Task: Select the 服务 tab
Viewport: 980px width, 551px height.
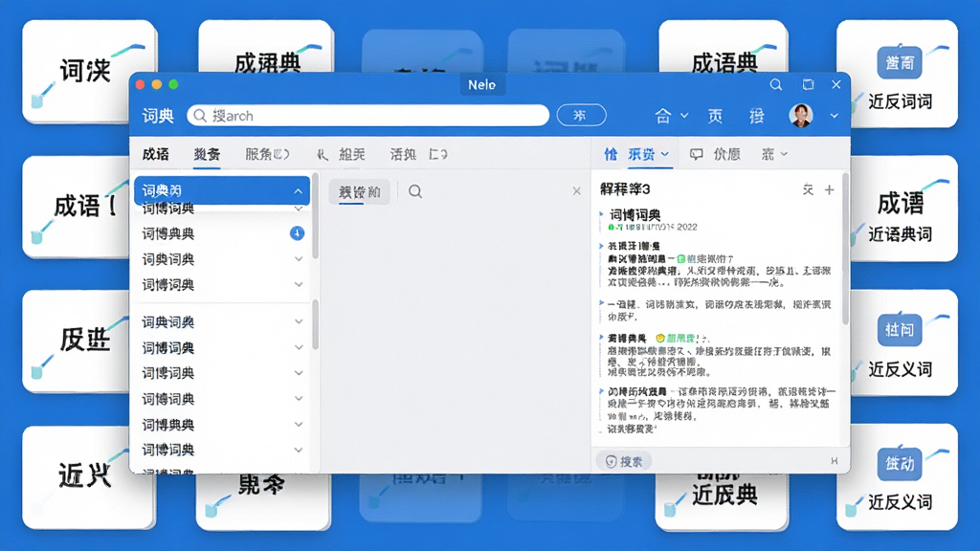Action: tap(267, 154)
